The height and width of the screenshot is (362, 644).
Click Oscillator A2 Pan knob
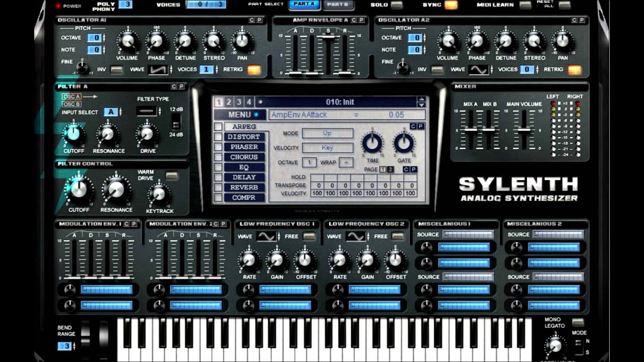click(x=562, y=41)
